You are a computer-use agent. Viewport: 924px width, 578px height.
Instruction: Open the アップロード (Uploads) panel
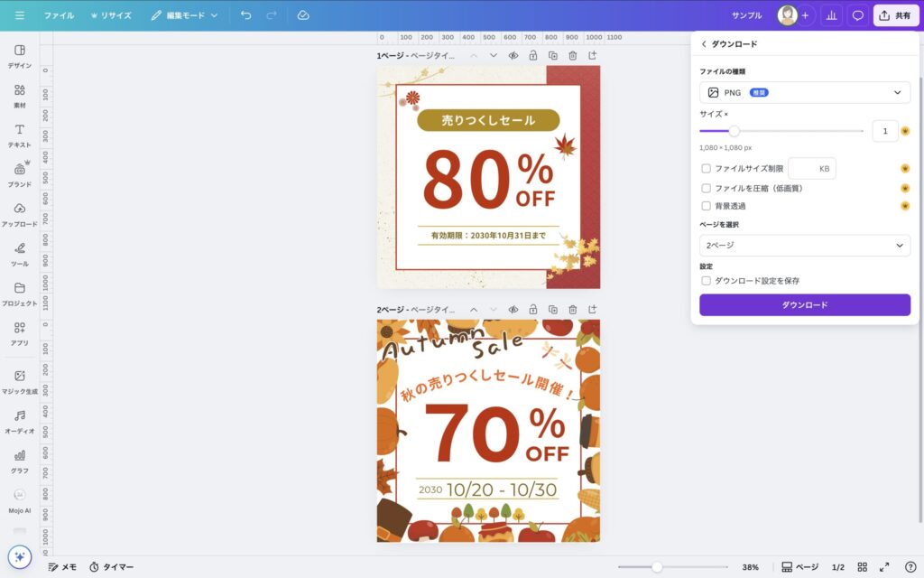(19, 214)
